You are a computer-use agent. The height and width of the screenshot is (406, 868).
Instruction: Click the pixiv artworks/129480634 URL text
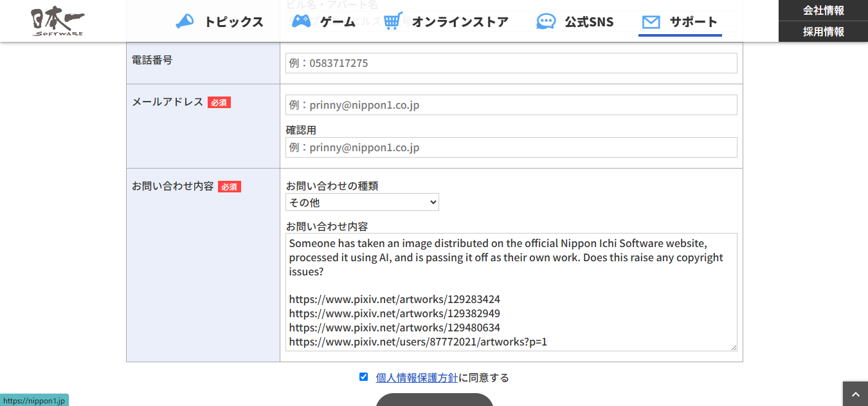pos(394,328)
